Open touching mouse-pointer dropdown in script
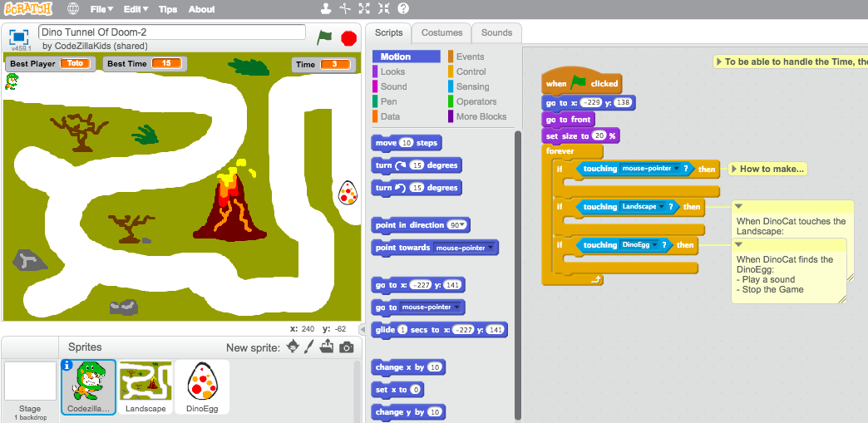 click(676, 169)
